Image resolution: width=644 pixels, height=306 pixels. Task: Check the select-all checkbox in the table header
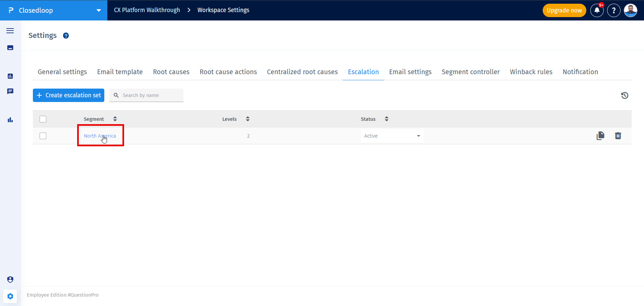(x=43, y=119)
